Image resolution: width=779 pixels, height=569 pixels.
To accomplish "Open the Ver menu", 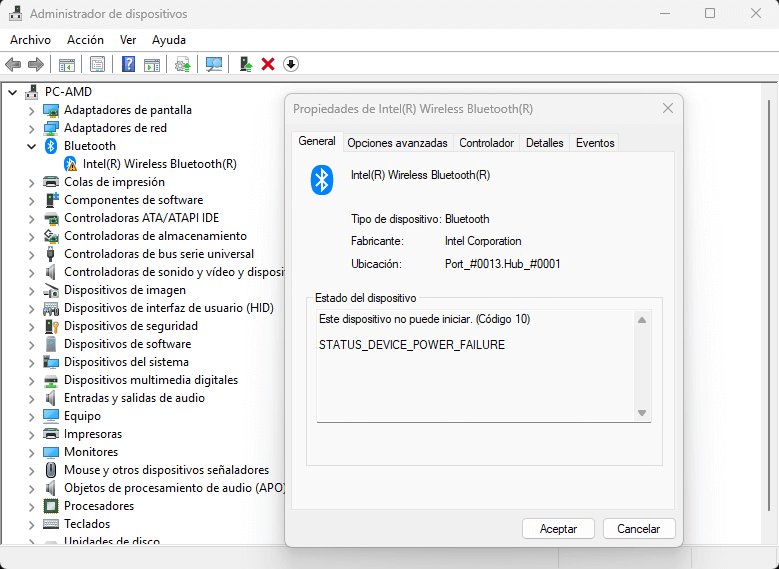I will tap(128, 40).
